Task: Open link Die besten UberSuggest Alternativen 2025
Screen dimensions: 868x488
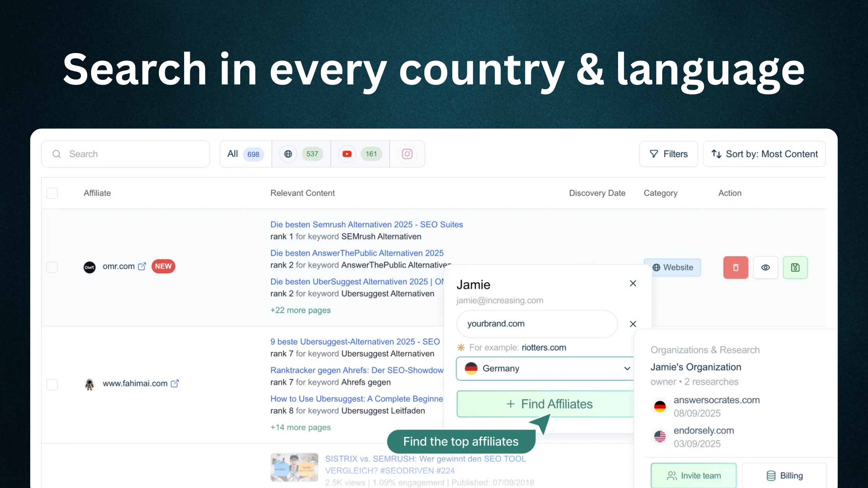Action: (x=357, y=282)
